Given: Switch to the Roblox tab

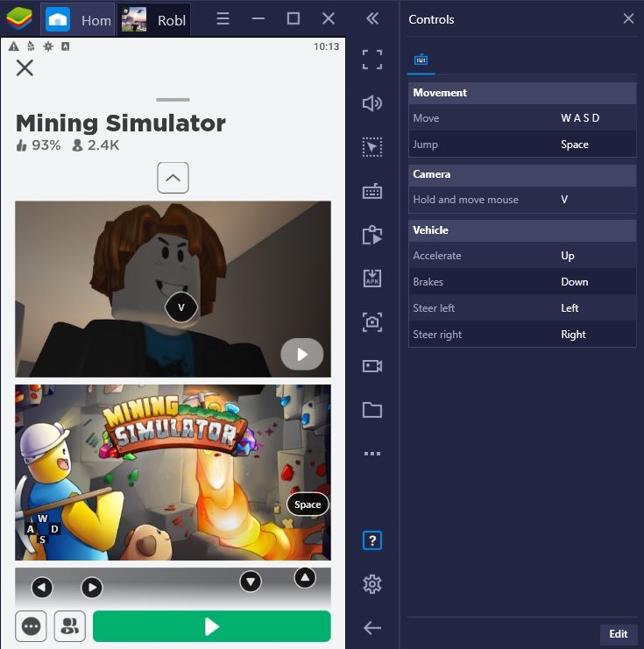Looking at the screenshot, I should [154, 19].
